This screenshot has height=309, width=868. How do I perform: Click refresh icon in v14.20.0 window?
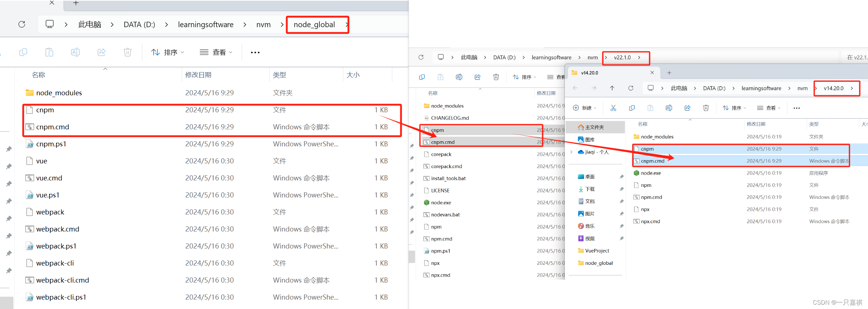(x=631, y=88)
